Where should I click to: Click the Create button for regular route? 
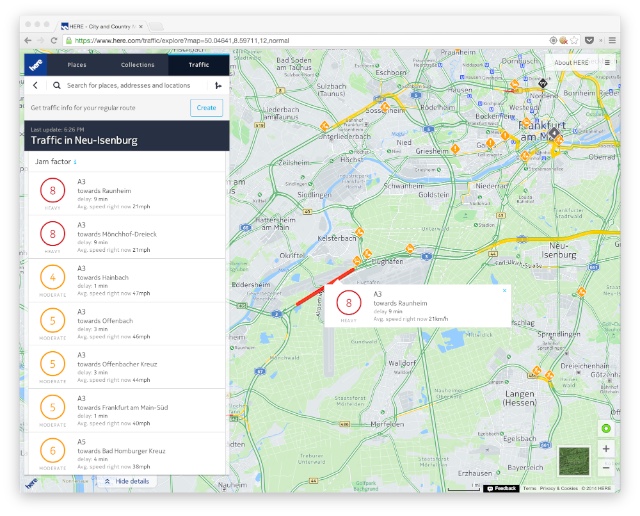click(206, 108)
